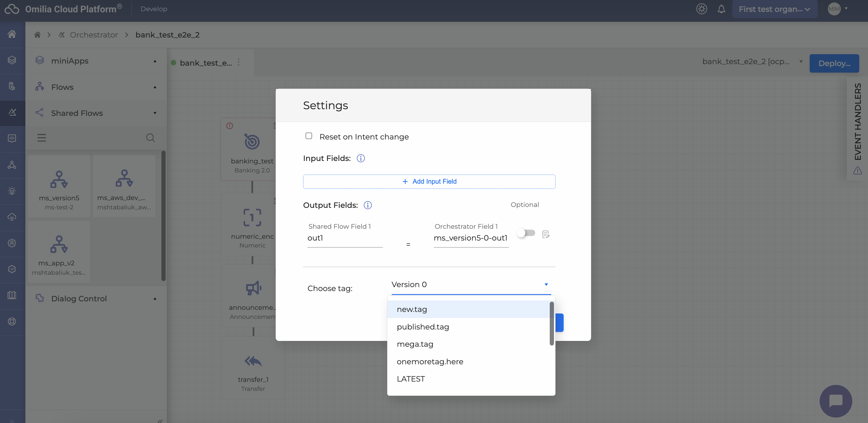The image size is (868, 423).
Task: Open notifications bell icon
Action: 721,9
